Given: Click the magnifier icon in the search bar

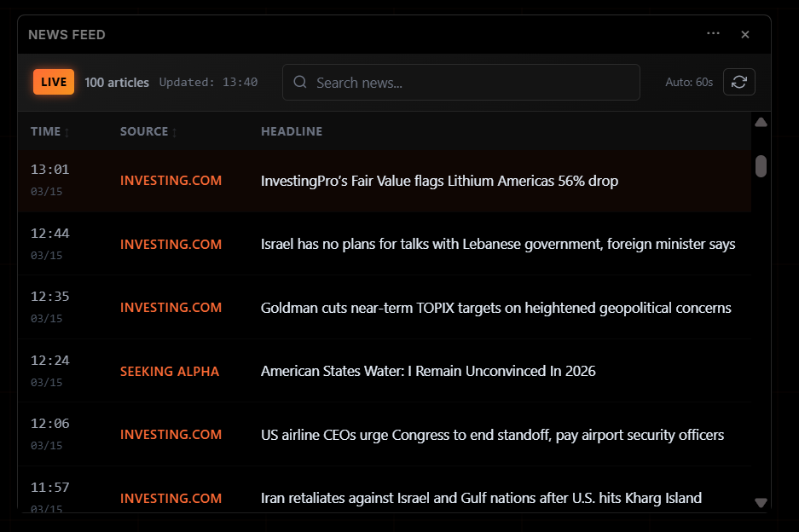Looking at the screenshot, I should [x=299, y=82].
